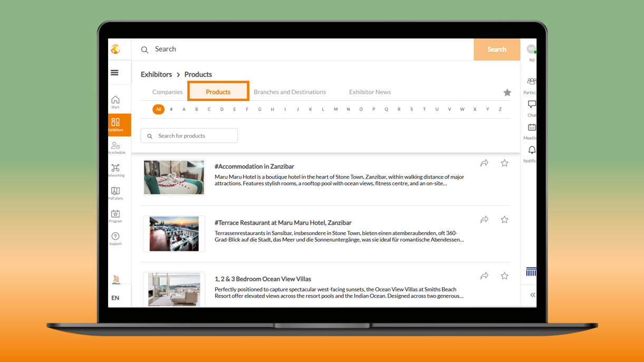
Task: Click the globe logo icon
Action: pyautogui.click(x=116, y=49)
